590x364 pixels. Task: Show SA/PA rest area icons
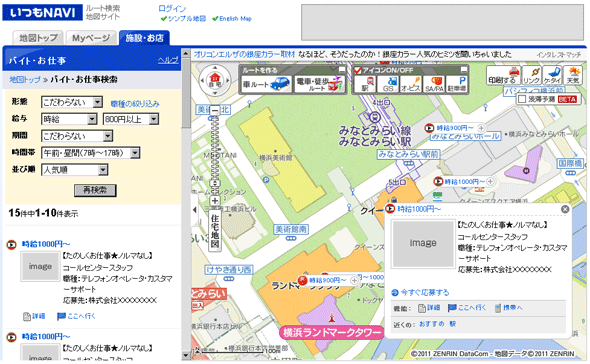point(434,84)
